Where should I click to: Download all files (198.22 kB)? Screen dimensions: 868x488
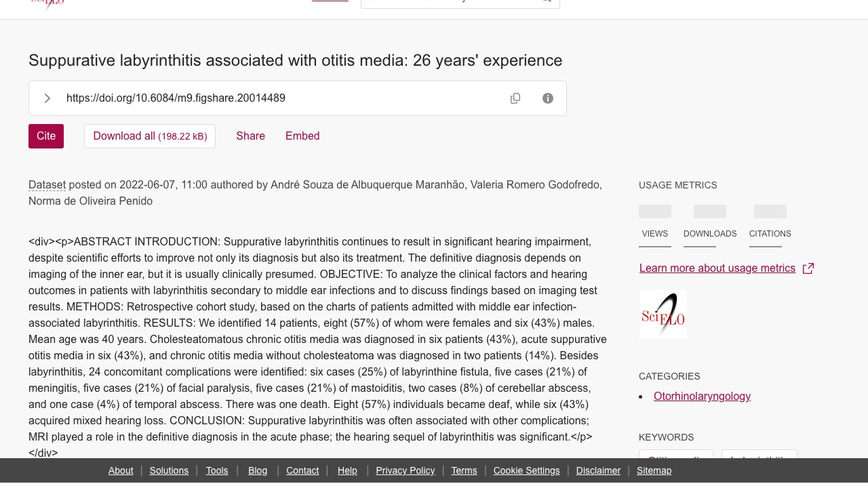point(150,136)
